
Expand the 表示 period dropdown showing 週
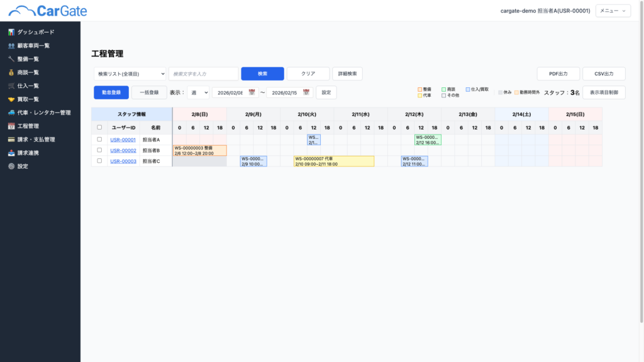pyautogui.click(x=198, y=92)
